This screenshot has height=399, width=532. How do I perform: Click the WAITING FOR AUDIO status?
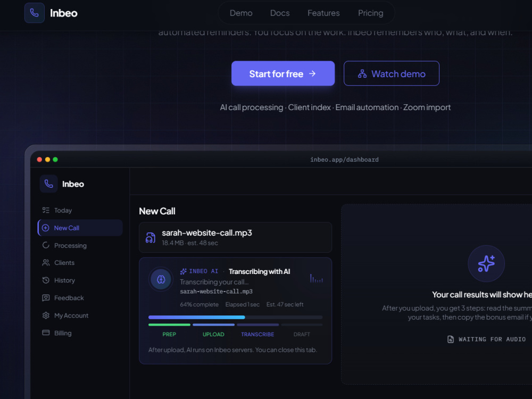point(492,339)
